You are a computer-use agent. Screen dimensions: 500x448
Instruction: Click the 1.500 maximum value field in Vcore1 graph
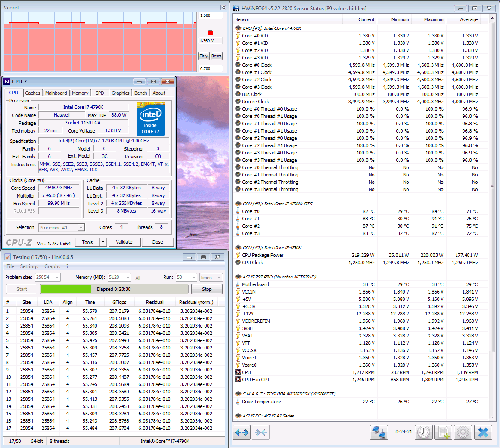pyautogui.click(x=211, y=15)
